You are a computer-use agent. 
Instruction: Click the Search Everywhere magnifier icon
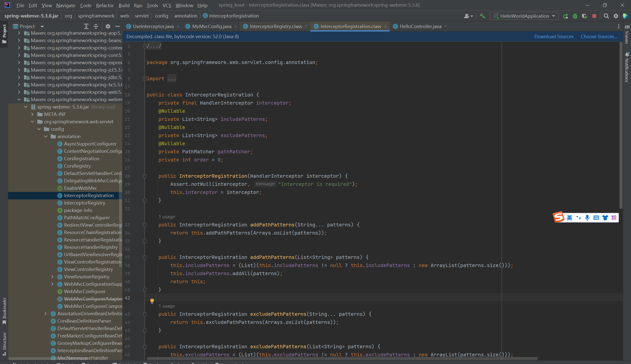pyautogui.click(x=606, y=16)
